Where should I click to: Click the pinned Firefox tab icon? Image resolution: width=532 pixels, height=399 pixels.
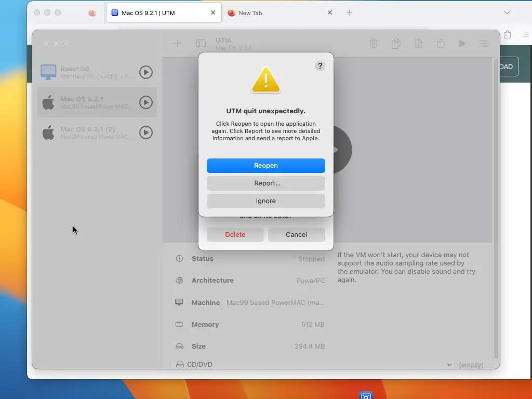[92, 13]
